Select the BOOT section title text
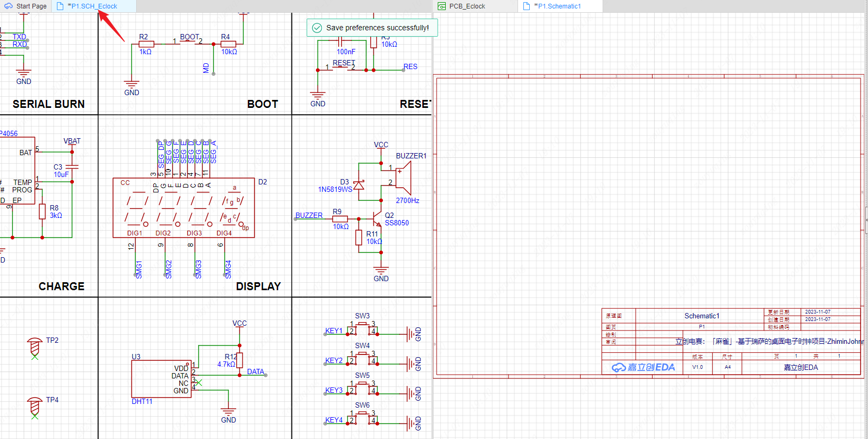Screen dimensions: 868x439 pos(263,104)
